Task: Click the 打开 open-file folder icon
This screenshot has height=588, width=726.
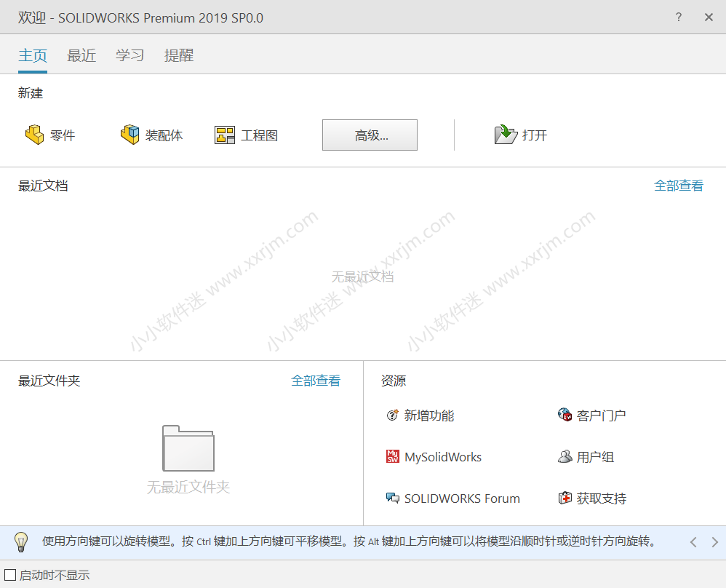Action: click(506, 135)
